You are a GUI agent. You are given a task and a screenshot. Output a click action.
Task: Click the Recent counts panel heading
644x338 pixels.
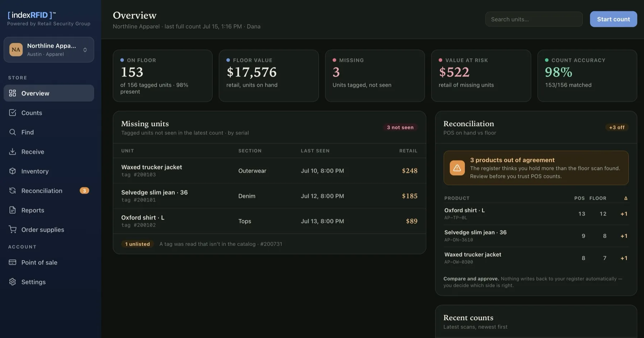[x=468, y=318]
